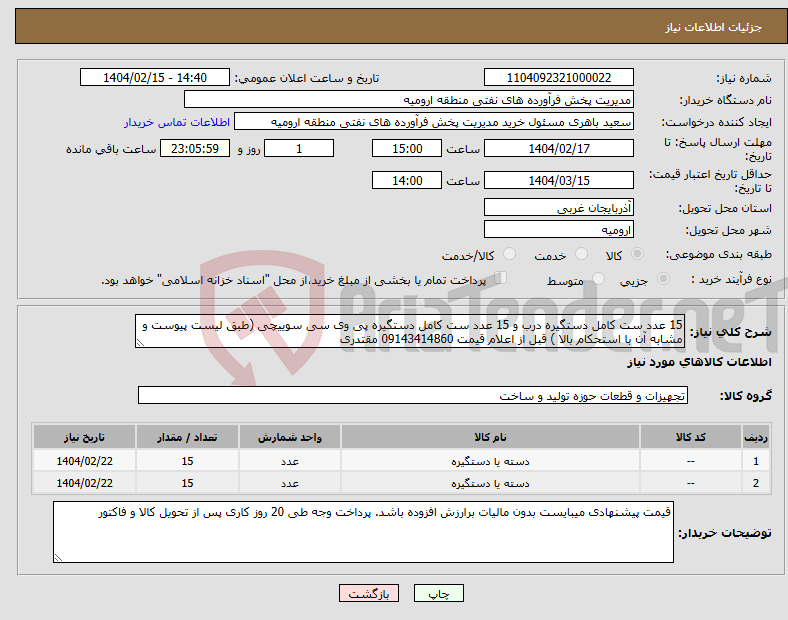
Task: Click the announcement date field 1404/02/15 - 14:40
Action: (x=155, y=77)
